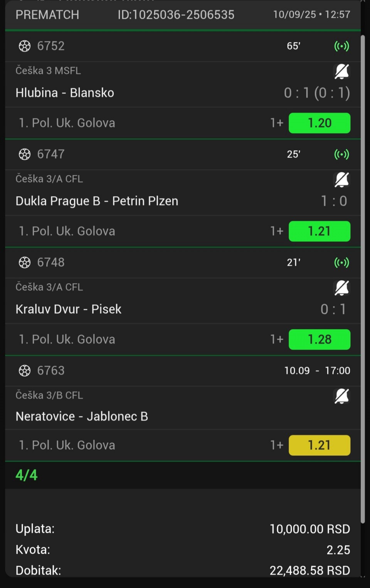Click the vertical scrollbar on the right edge
Image resolution: width=370 pixels, height=588 pixels.
click(x=363, y=279)
